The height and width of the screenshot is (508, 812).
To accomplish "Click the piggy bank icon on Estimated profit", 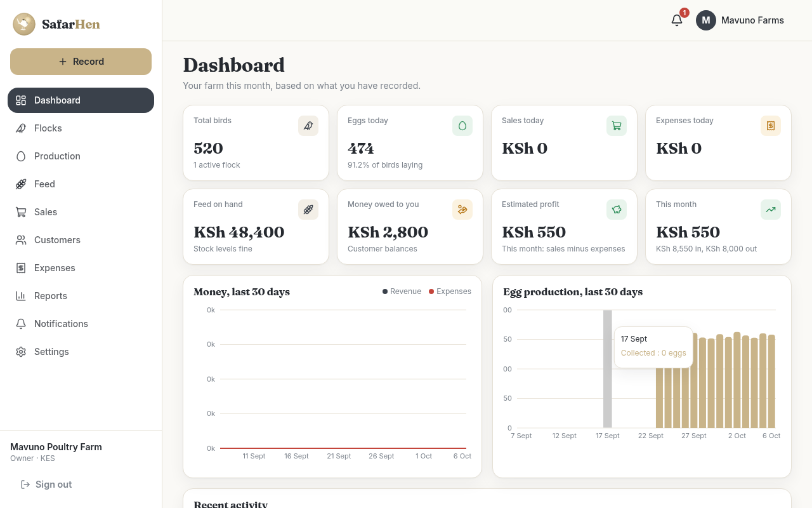I will [617, 210].
